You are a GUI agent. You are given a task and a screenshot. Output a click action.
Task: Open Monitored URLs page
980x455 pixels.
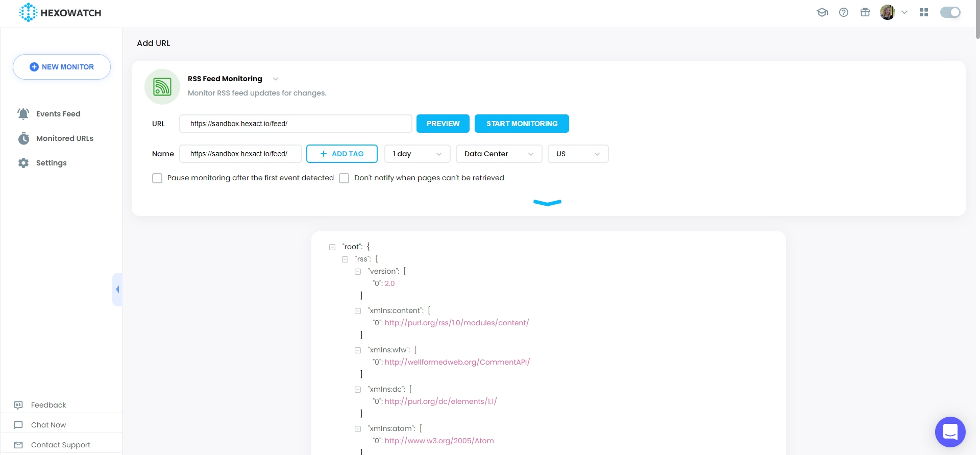pyautogui.click(x=64, y=138)
